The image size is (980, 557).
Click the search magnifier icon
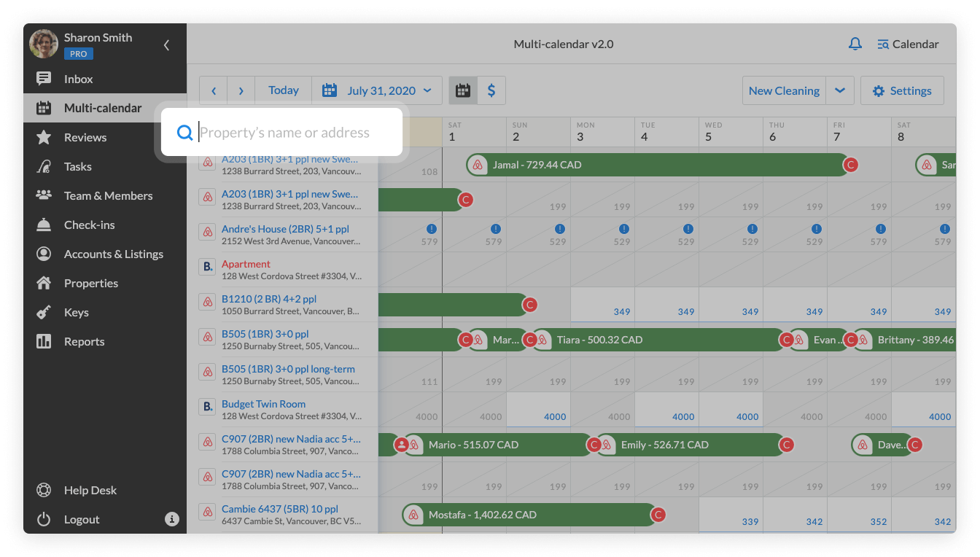pos(185,133)
